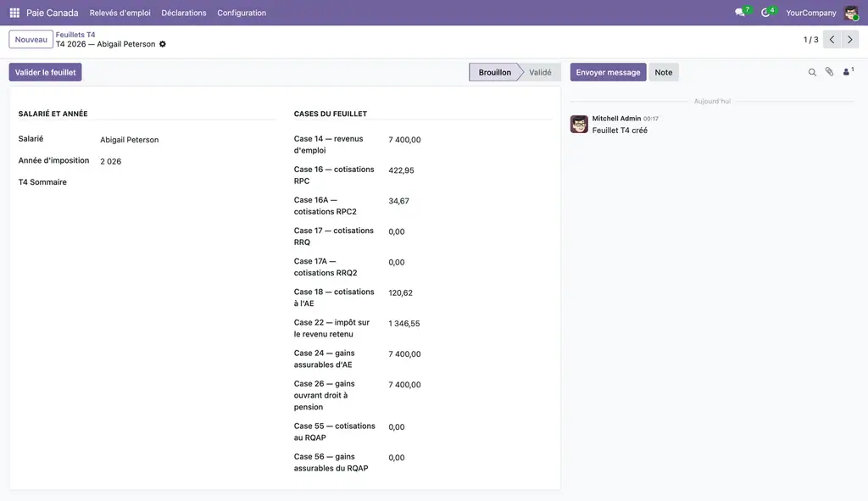This screenshot has width=868, height=501.
Task: Go to the previous T4 record
Action: pyautogui.click(x=832, y=39)
